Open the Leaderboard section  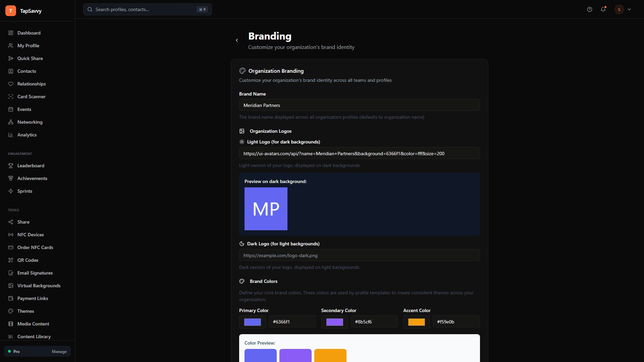pyautogui.click(x=31, y=166)
